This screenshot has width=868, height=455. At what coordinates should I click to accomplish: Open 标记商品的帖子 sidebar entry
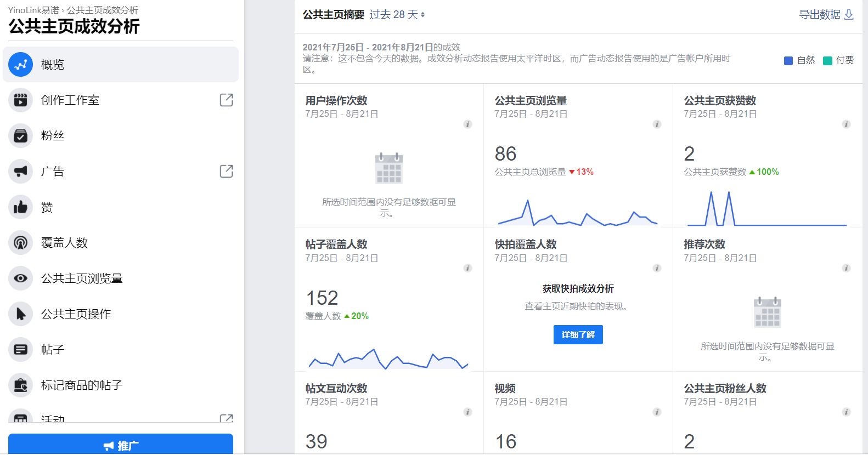(x=121, y=385)
